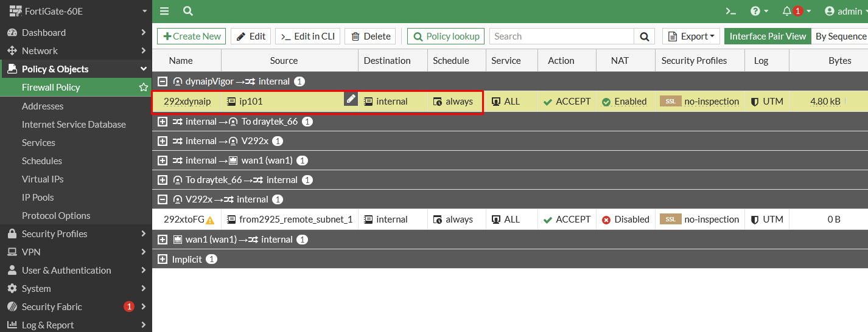Click the pencil edit icon in ip101 cell
Viewport: 868px width, 332px height.
[x=351, y=99]
